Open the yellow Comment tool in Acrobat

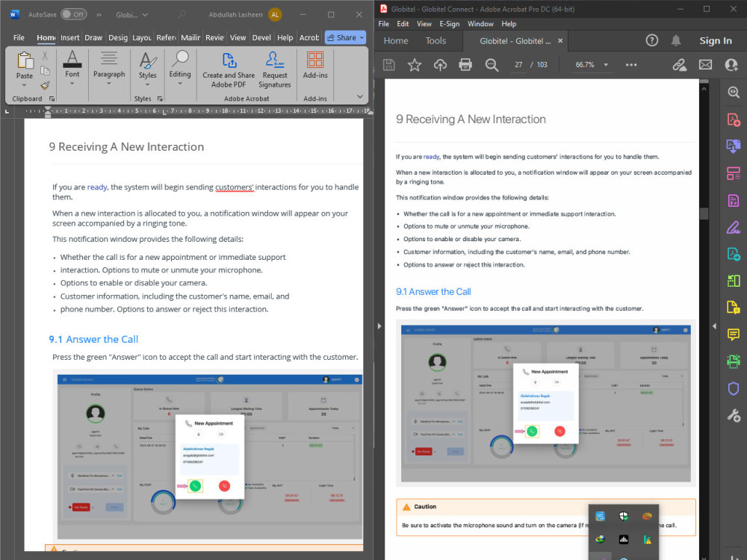pyautogui.click(x=734, y=335)
